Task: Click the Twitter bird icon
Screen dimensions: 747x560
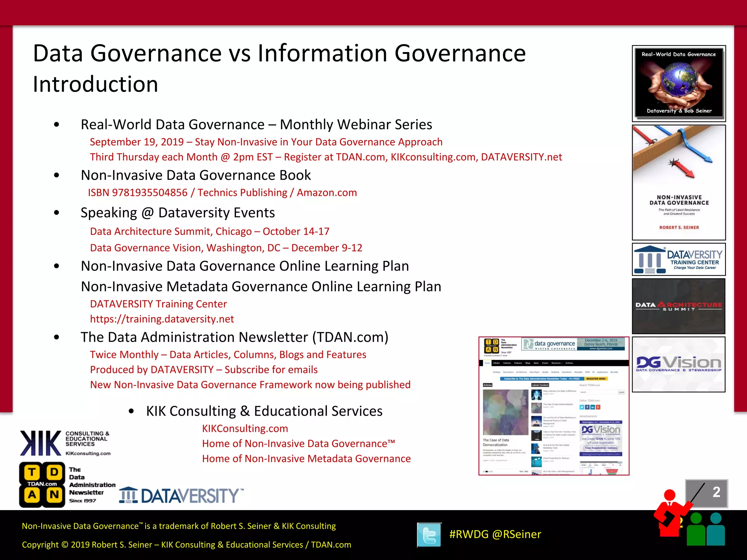Action: pos(429,535)
